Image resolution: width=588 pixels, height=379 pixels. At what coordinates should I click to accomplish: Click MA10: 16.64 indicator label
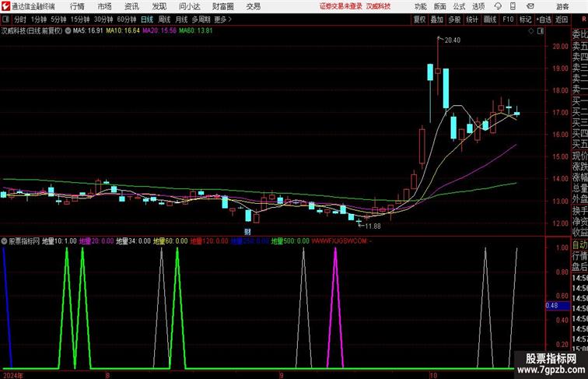[123, 31]
